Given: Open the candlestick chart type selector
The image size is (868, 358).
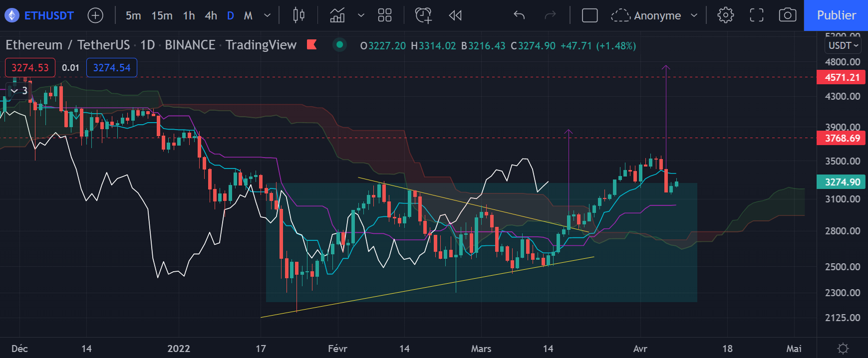Looking at the screenshot, I should coord(298,15).
